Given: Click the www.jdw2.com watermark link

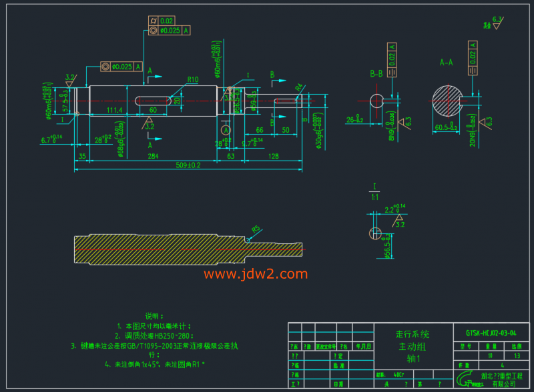Looking at the screenshot, I should click(256, 274).
